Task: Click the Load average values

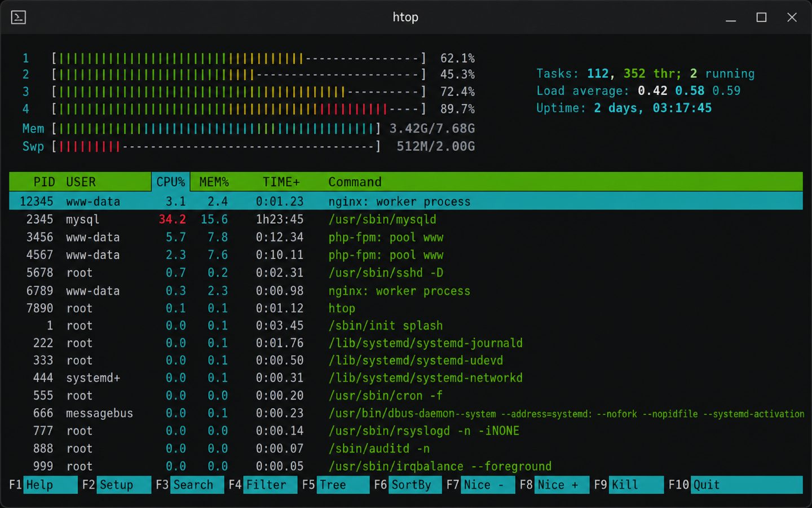Action: click(x=689, y=91)
